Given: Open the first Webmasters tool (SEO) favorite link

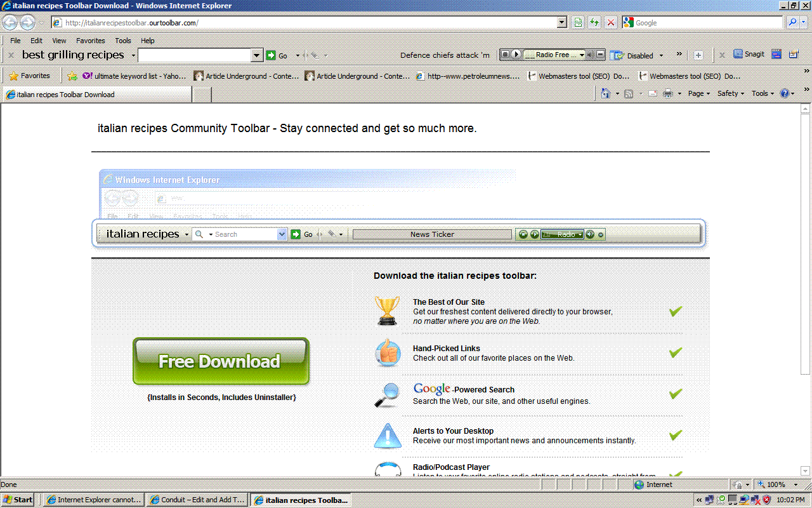Looking at the screenshot, I should (579, 76).
